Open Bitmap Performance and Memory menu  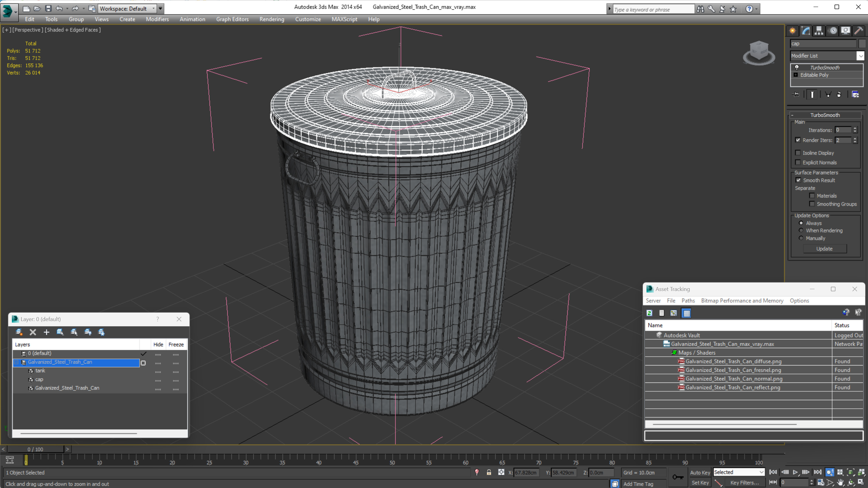[x=742, y=300]
